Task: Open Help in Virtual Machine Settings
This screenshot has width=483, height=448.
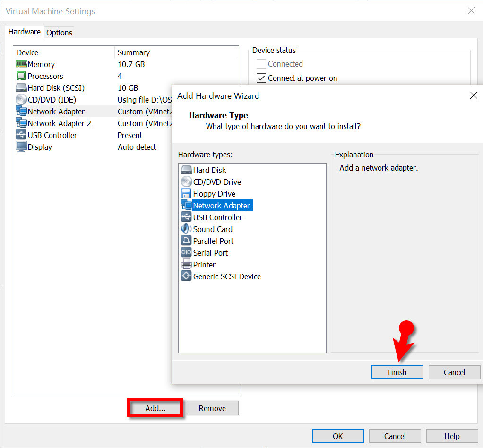Action: tap(452, 436)
